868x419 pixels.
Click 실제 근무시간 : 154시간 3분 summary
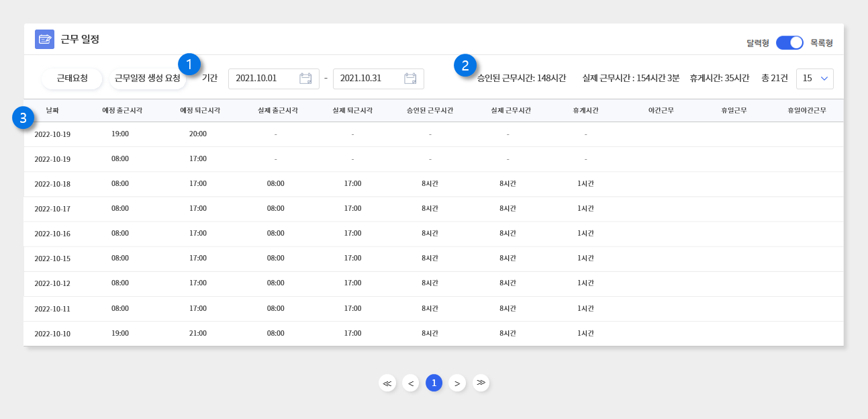[631, 78]
